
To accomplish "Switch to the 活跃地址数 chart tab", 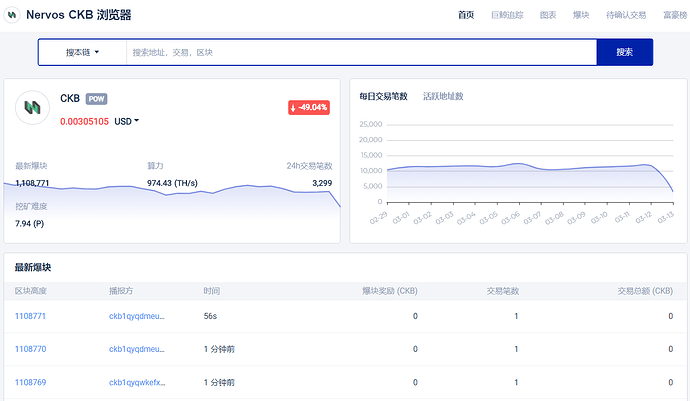I will coord(443,96).
